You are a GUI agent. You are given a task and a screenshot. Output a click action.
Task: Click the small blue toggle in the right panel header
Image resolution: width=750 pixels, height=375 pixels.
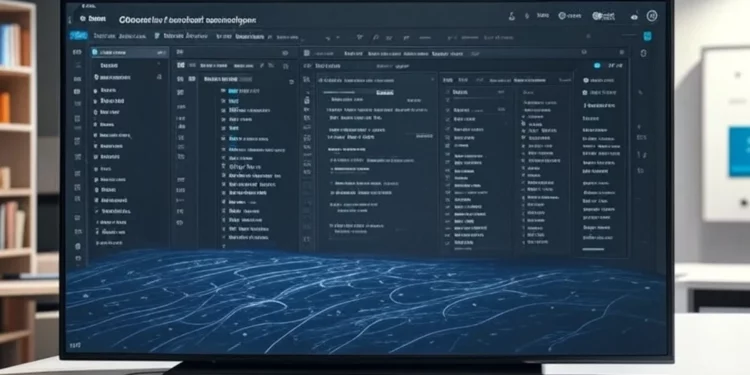(x=597, y=65)
